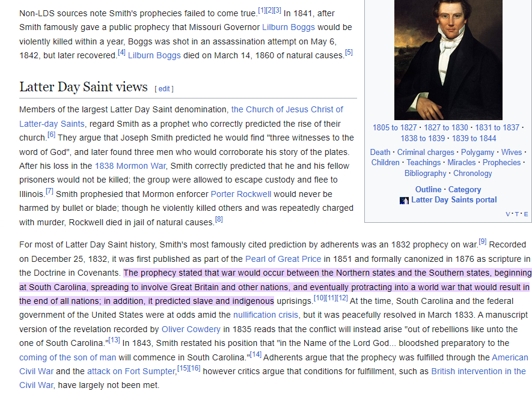The width and height of the screenshot is (532, 400).
Task: Open the Criminal charges sidebar link
Action: [x=426, y=152]
